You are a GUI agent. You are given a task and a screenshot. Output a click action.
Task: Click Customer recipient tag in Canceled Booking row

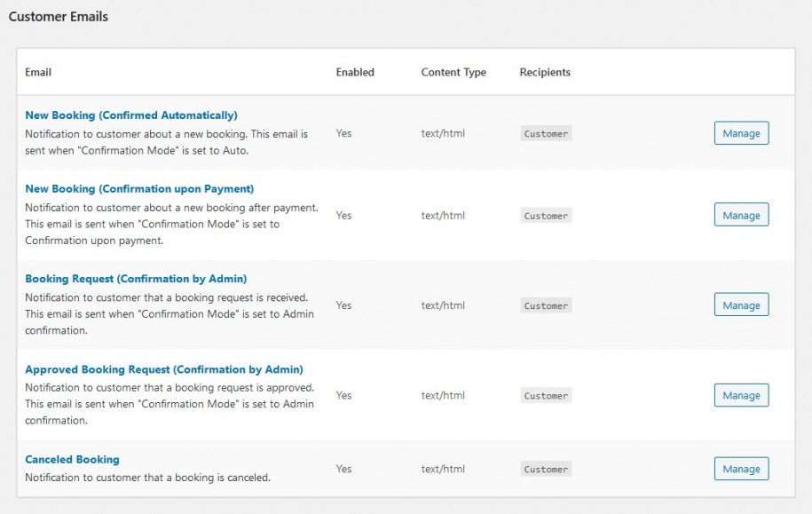(546, 470)
